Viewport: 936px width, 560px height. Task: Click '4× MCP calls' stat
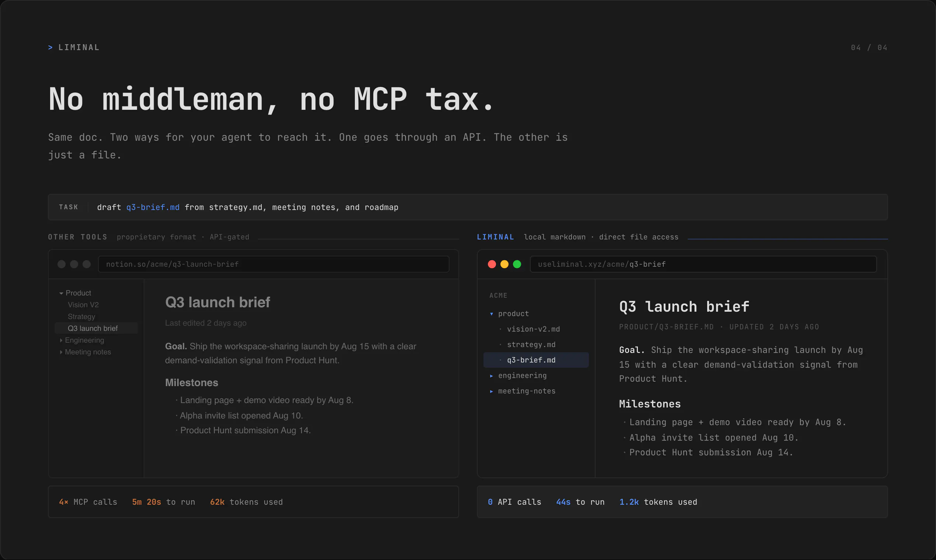click(88, 502)
